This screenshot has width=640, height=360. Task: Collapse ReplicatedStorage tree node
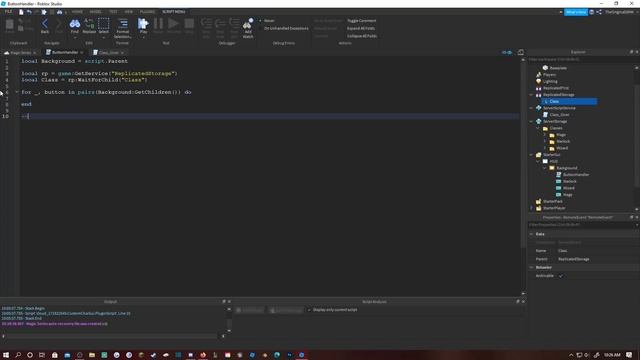tap(531, 95)
